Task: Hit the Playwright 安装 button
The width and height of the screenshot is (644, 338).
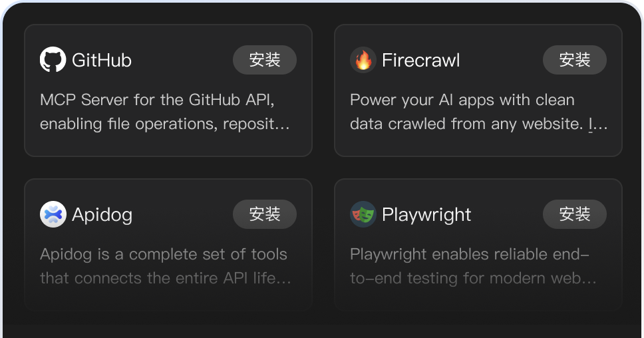Action: [574, 214]
